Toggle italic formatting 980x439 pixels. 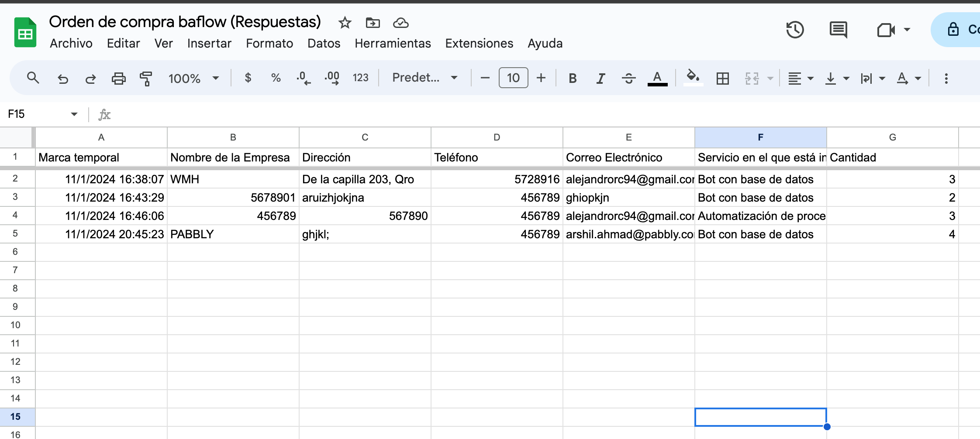pos(600,79)
